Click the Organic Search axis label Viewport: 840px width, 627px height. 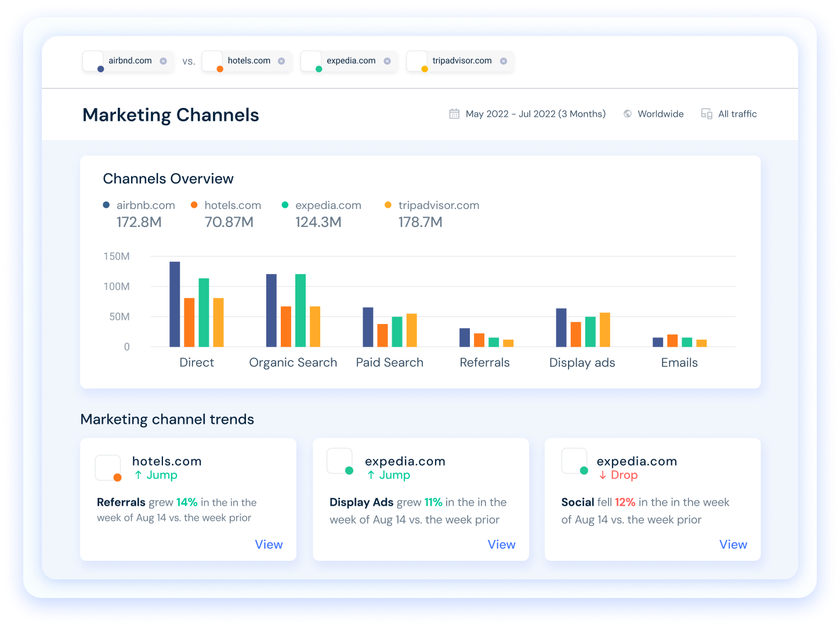[293, 363]
